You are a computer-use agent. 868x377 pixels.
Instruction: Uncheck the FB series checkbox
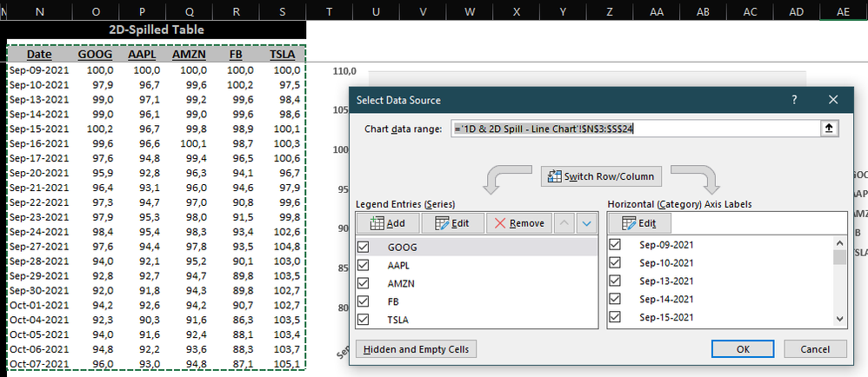pyautogui.click(x=364, y=301)
